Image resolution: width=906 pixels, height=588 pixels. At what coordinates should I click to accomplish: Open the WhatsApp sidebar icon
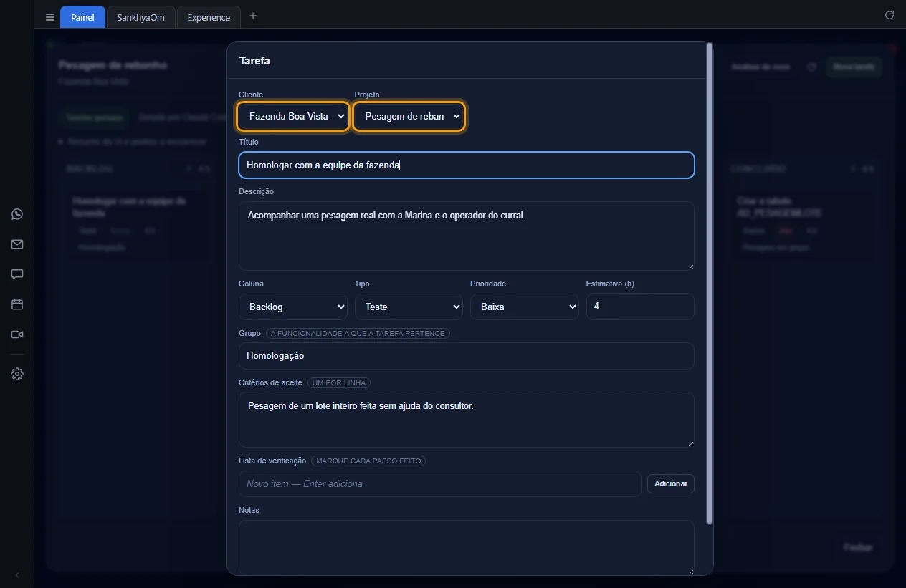click(17, 214)
